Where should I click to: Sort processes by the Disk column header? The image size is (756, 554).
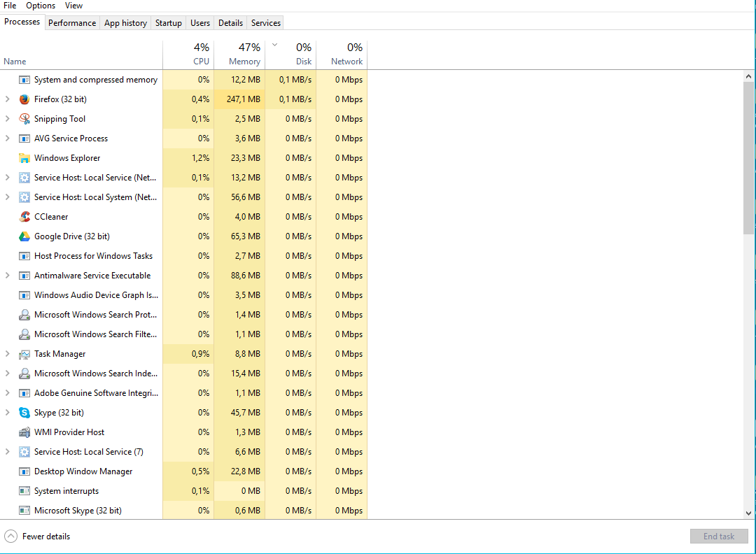tap(290, 55)
